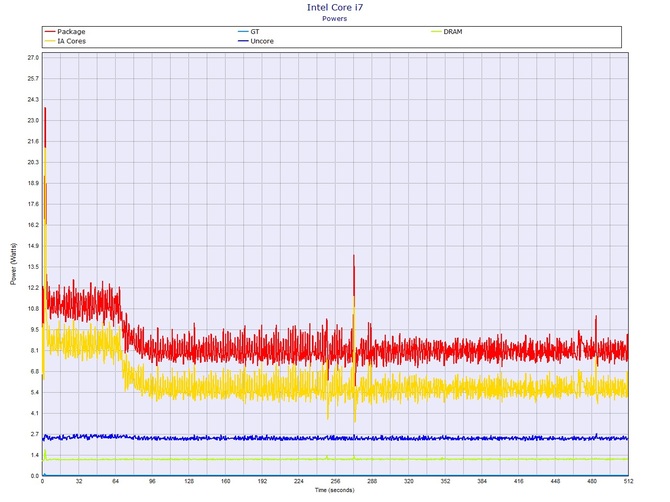Click the Uncore legend entry
The image size is (670, 502).
coord(256,41)
